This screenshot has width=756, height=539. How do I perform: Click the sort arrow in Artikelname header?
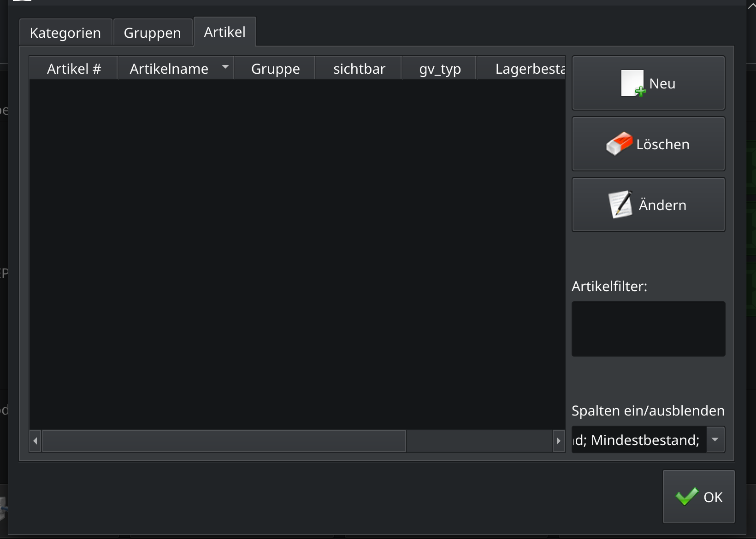tap(225, 67)
